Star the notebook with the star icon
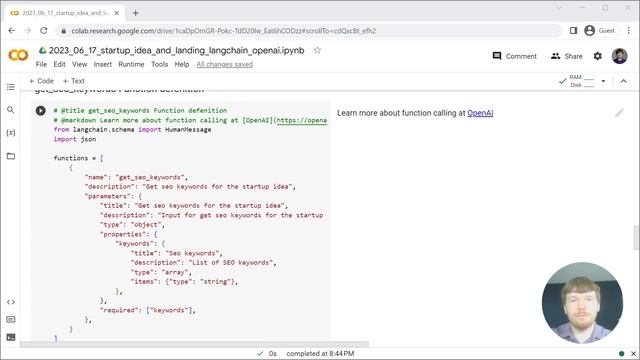 (x=317, y=50)
